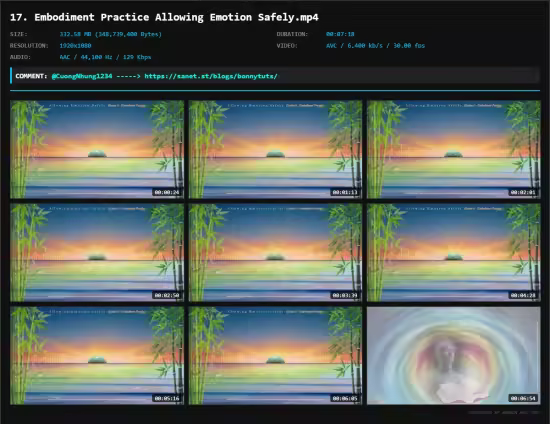Click the @CuongNhung1234 username
Image resolution: width=550 pixels, height=424 pixels.
click(82, 76)
